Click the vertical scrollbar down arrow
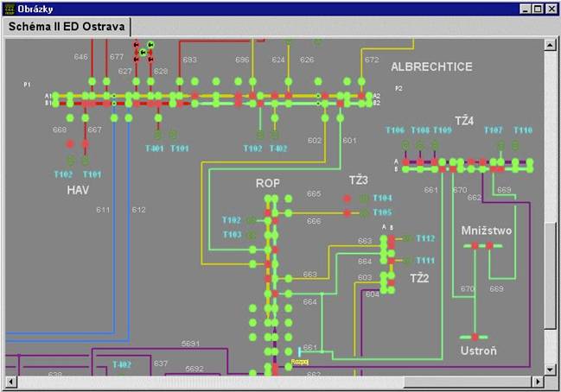The width and height of the screenshot is (561, 392). tap(550, 369)
